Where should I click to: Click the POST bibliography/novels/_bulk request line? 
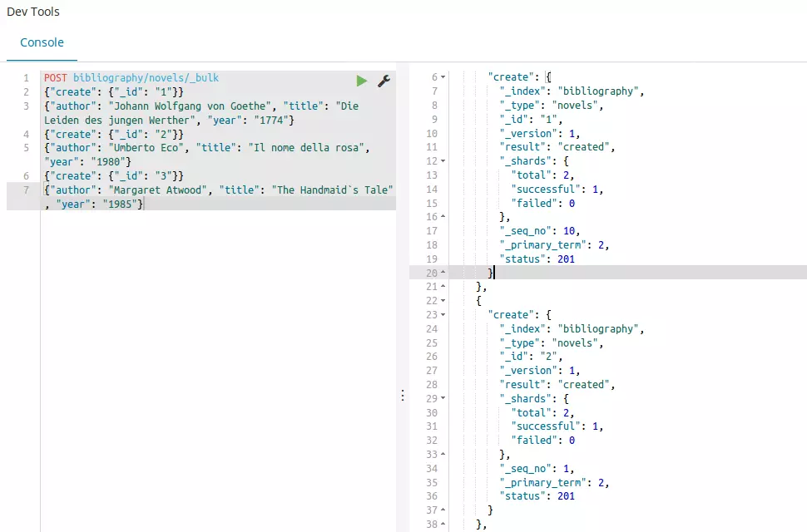click(x=131, y=77)
